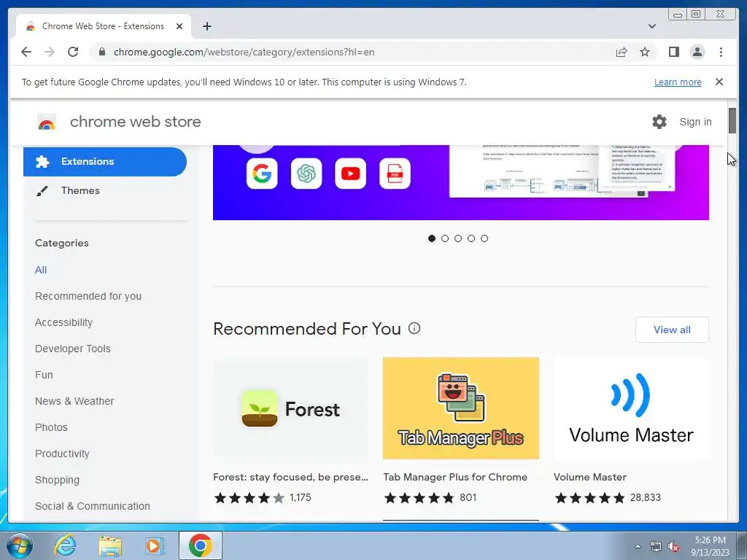Open web store settings gear
This screenshot has width=747, height=560.
[659, 122]
